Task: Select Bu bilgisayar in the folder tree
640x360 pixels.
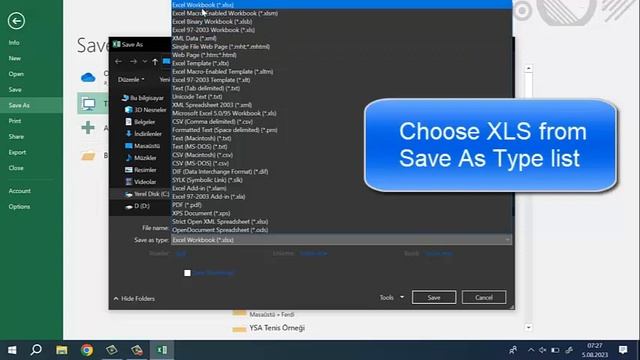Action: click(x=143, y=98)
